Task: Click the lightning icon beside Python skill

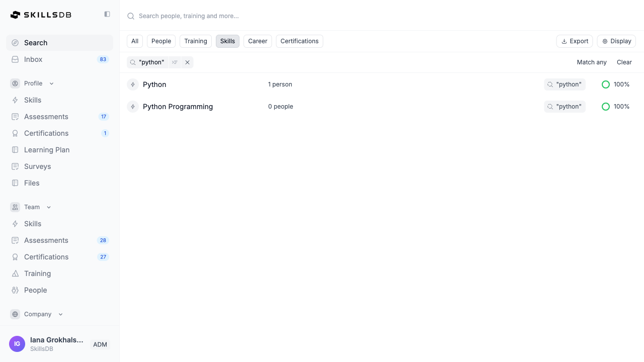Action: pyautogui.click(x=133, y=84)
